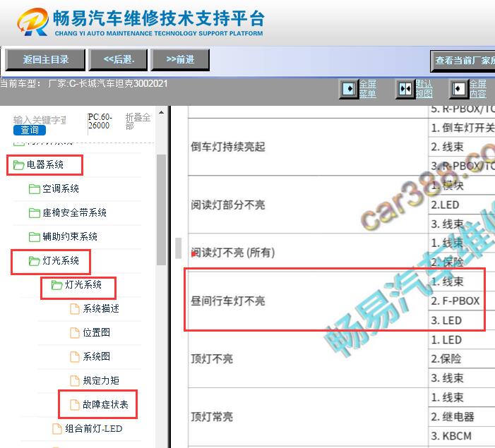
Task: Select the 顶灯不亮 symptom cell
Action: point(308,358)
